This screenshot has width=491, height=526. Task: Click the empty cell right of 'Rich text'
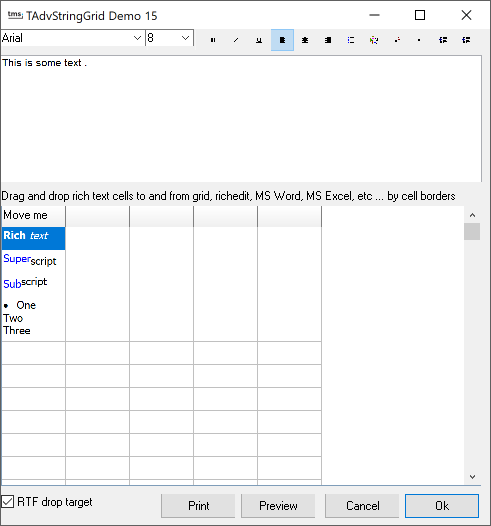click(x=98, y=239)
